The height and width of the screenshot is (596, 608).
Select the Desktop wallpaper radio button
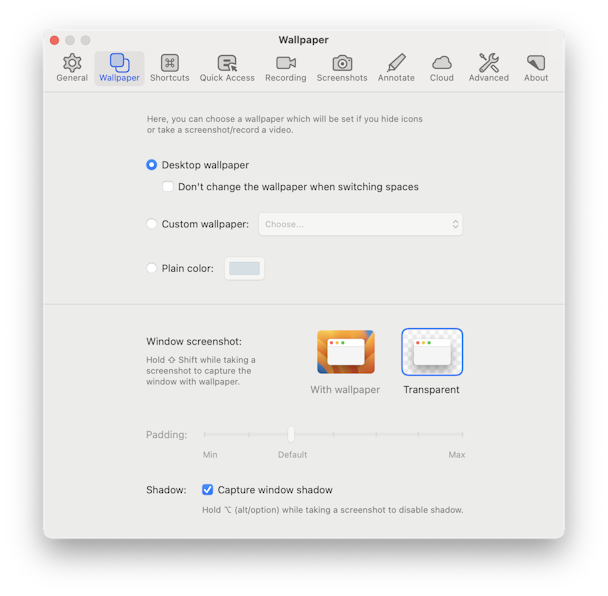click(152, 165)
